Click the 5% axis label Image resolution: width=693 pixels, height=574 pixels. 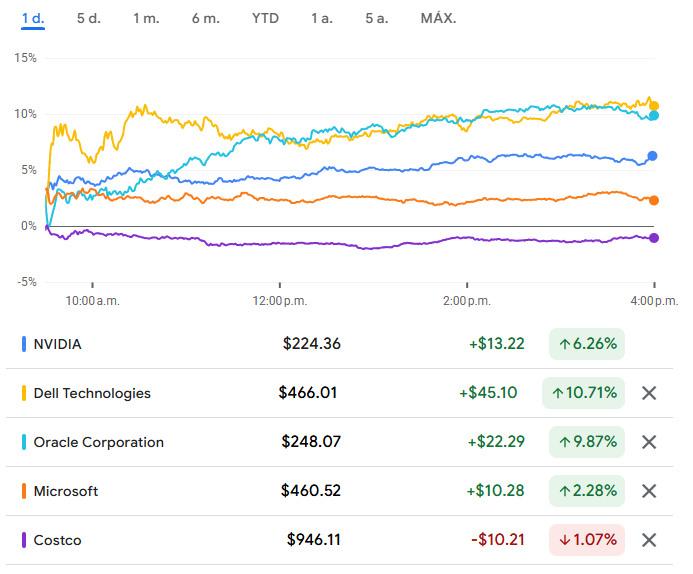click(29, 170)
